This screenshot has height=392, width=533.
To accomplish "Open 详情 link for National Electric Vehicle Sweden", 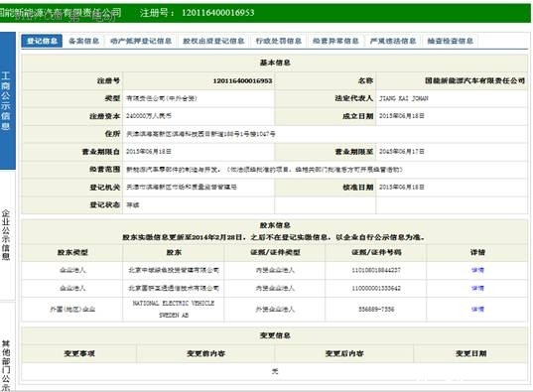I will coord(477,309).
